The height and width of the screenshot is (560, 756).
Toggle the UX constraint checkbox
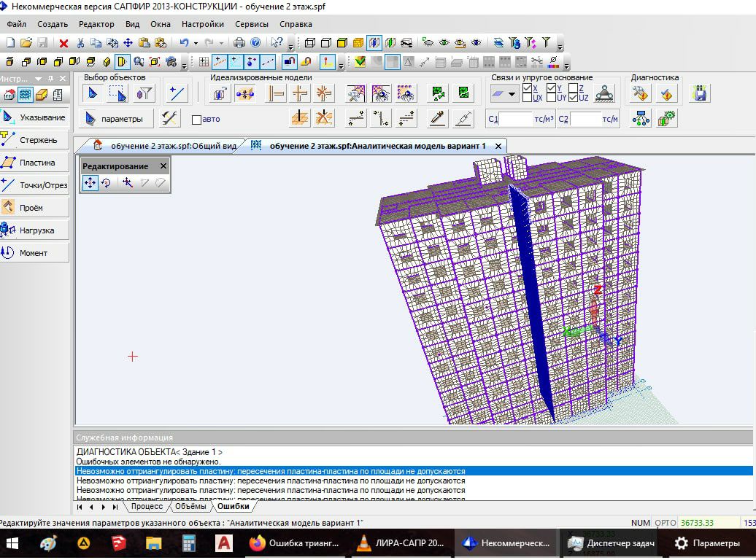[527, 98]
